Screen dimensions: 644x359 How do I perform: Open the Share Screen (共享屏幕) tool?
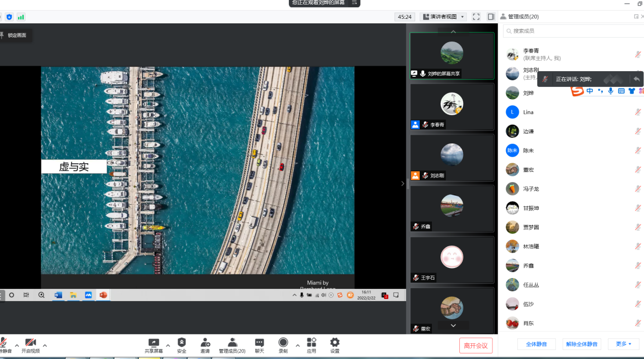point(153,345)
